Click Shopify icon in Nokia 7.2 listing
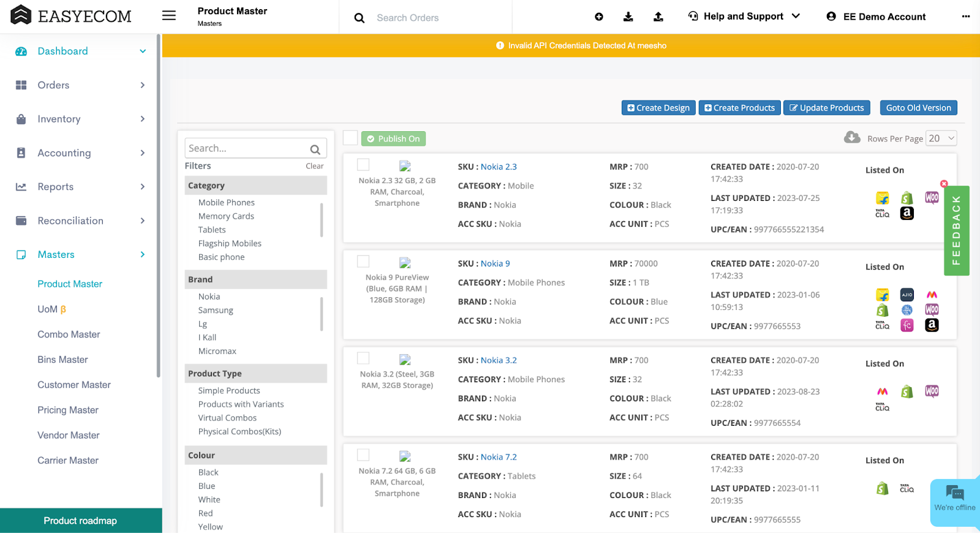Viewport: 980px width, 533px height. point(883,488)
